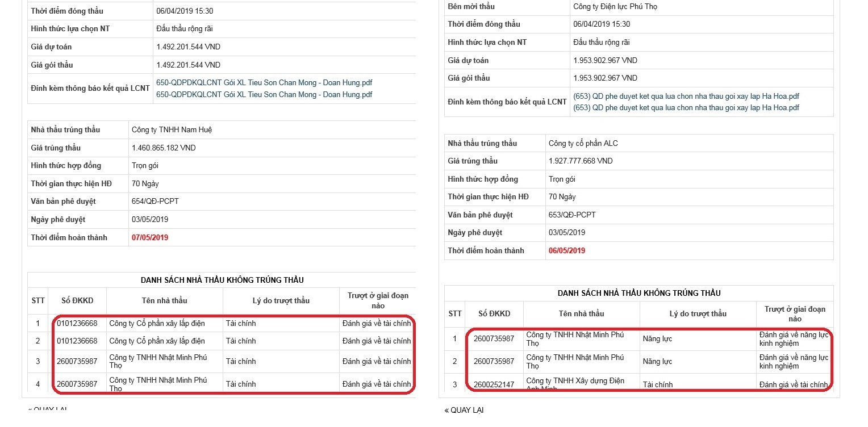Select 06/04/2019 15:30 closing time in right panel

(602, 24)
